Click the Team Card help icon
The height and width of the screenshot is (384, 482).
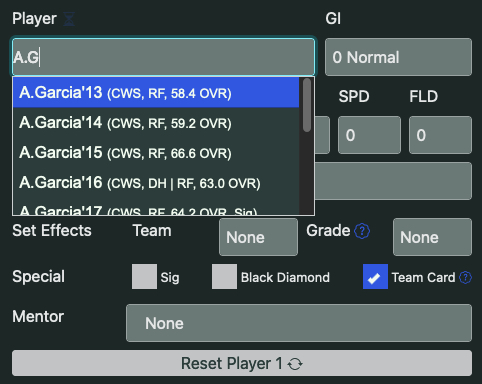coord(465,277)
